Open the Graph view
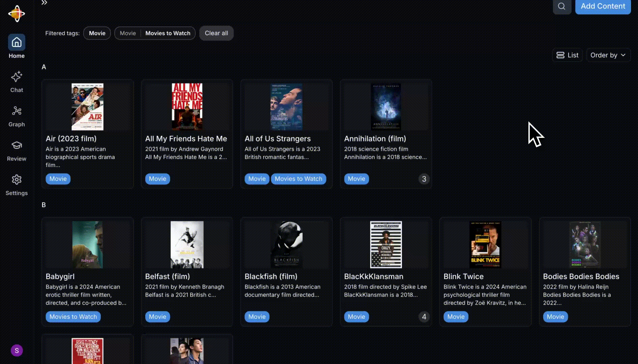The image size is (638, 364). [17, 116]
